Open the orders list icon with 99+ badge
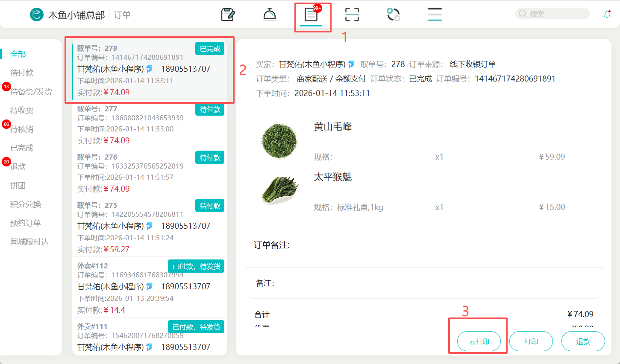The width and height of the screenshot is (620, 364). click(311, 15)
